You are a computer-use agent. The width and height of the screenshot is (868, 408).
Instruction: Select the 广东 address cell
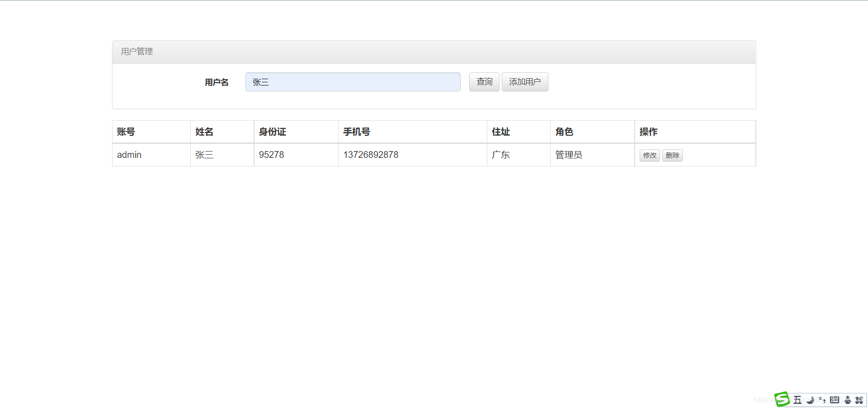(x=519, y=155)
